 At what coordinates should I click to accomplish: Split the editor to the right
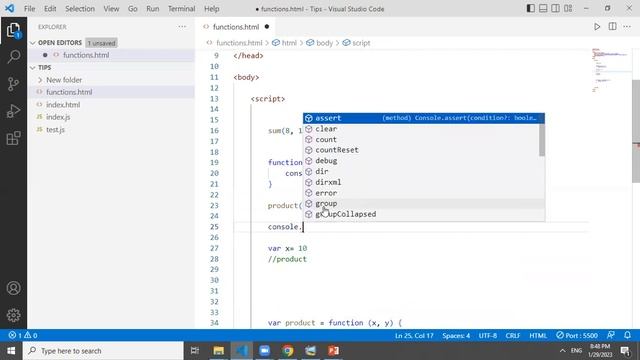tap(612, 27)
